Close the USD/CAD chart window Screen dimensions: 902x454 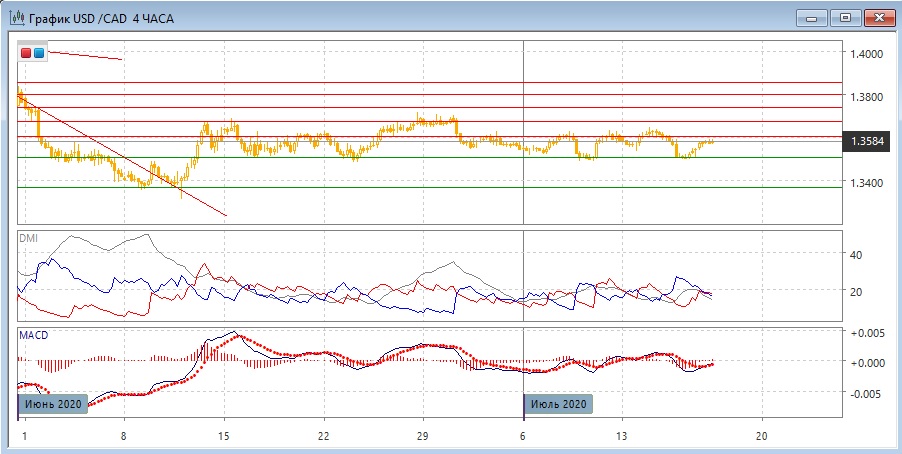click(878, 17)
